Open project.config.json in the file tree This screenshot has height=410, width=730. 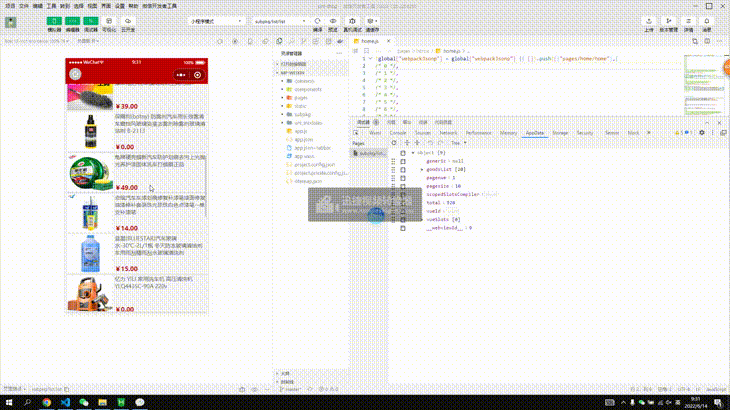(x=314, y=165)
